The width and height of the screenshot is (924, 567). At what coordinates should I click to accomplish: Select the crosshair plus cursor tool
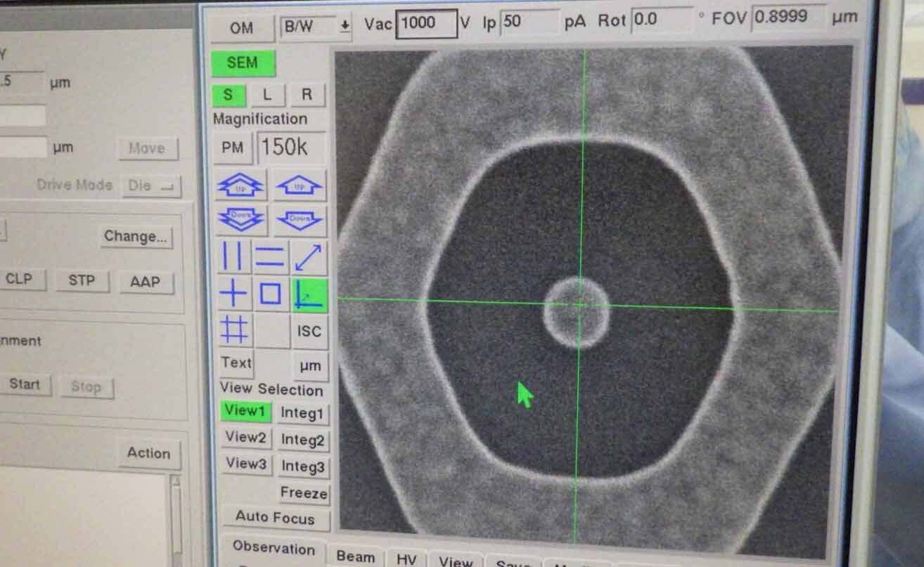[x=233, y=294]
